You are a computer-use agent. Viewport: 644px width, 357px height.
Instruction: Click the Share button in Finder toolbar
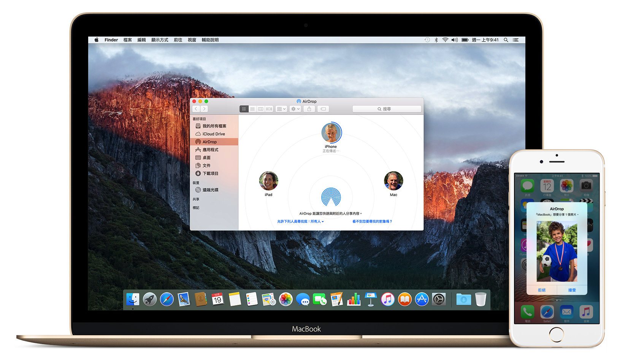pos(309,109)
